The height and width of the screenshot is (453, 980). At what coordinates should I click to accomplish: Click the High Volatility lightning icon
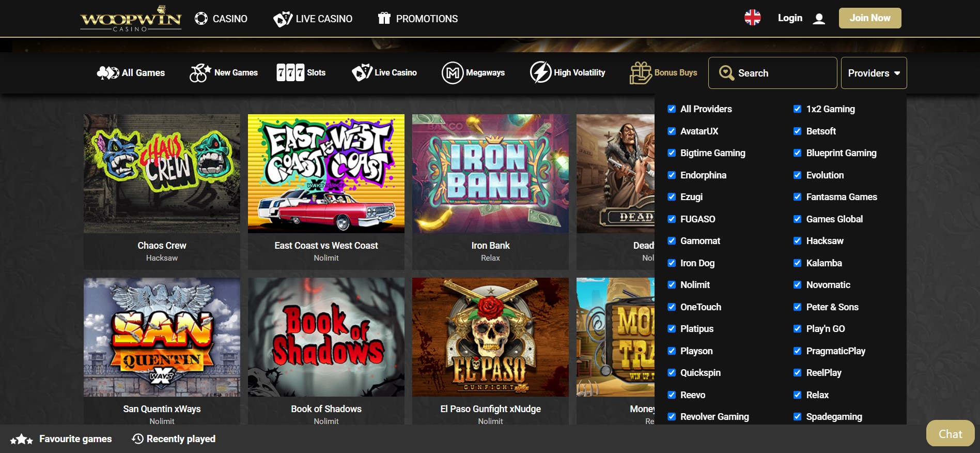[x=541, y=72]
